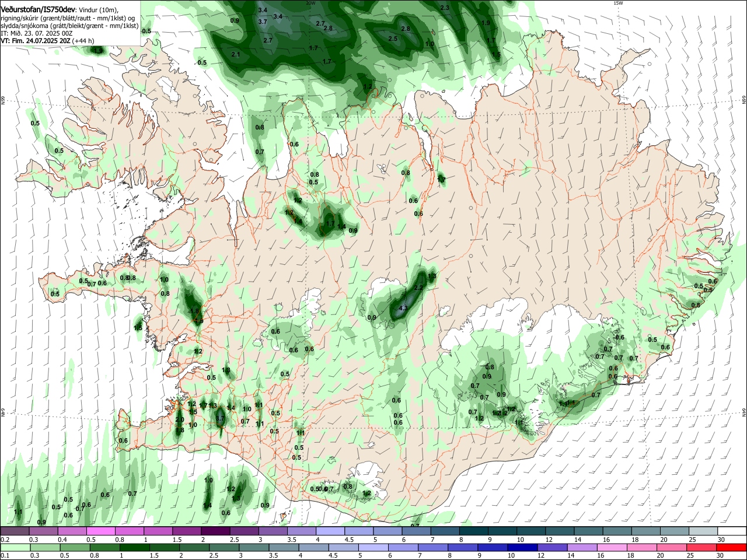Click the 15W longitude label
Screen dimensions: 747x560
point(618,3)
